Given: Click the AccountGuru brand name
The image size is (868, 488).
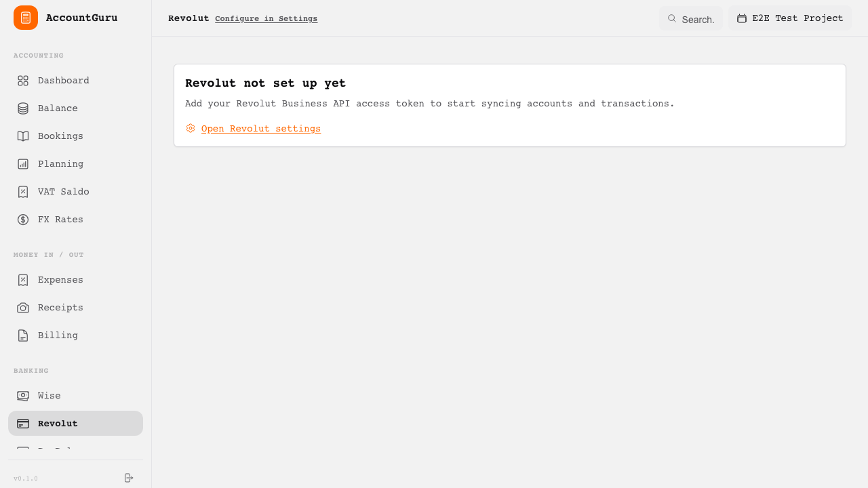Looking at the screenshot, I should [x=81, y=18].
